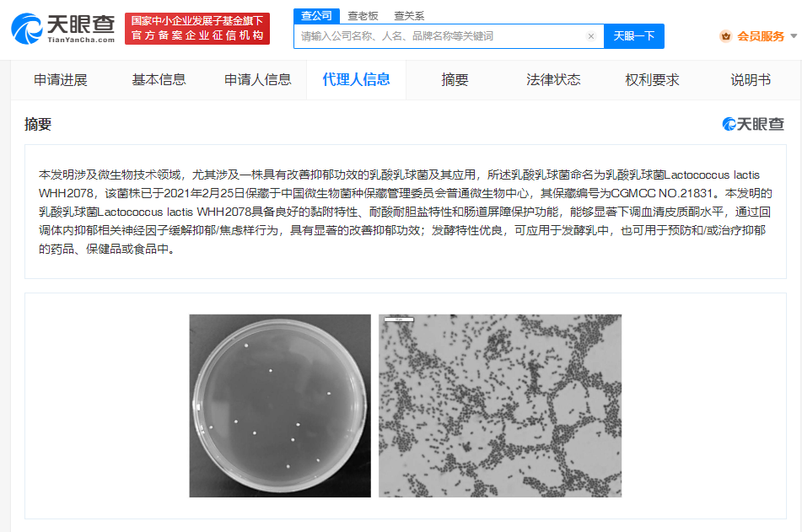Jump to the 法律状态 tab

[553, 80]
